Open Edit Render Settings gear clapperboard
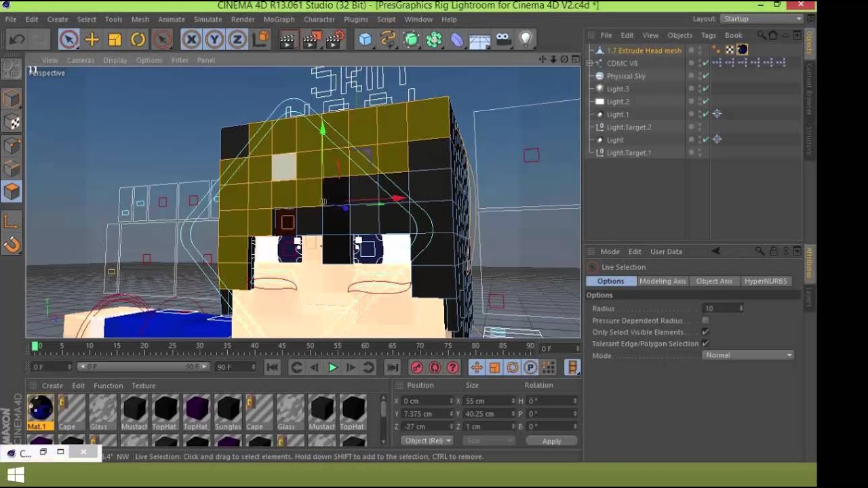The image size is (868, 488). point(335,39)
